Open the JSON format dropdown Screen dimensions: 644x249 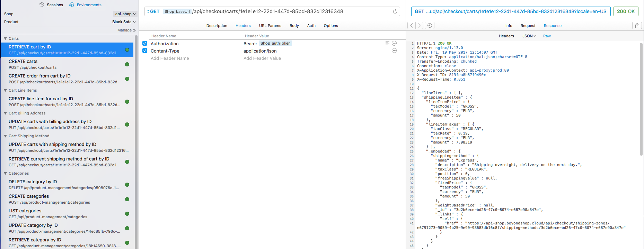529,36
